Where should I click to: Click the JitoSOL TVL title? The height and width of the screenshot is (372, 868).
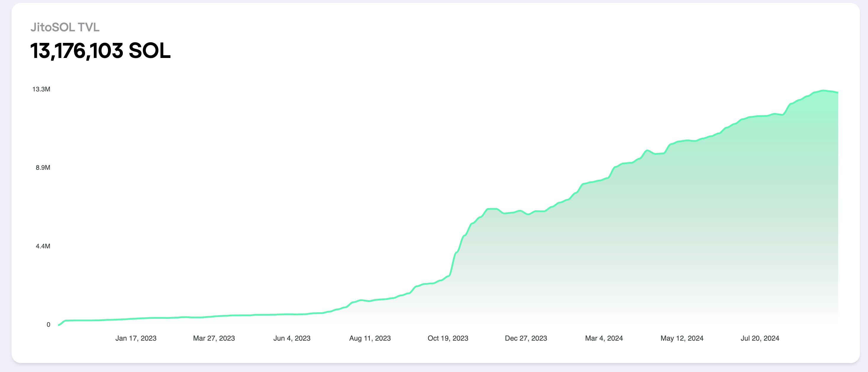click(65, 27)
